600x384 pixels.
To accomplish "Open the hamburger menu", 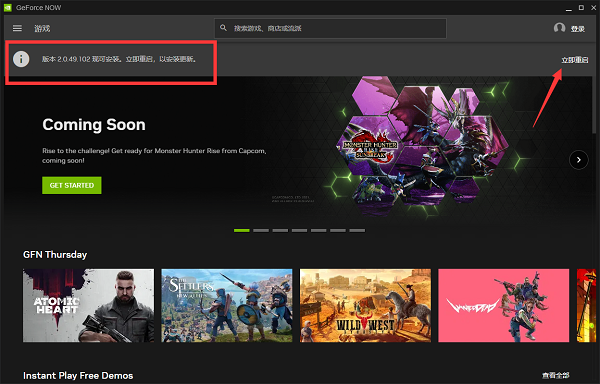I will [x=17, y=28].
